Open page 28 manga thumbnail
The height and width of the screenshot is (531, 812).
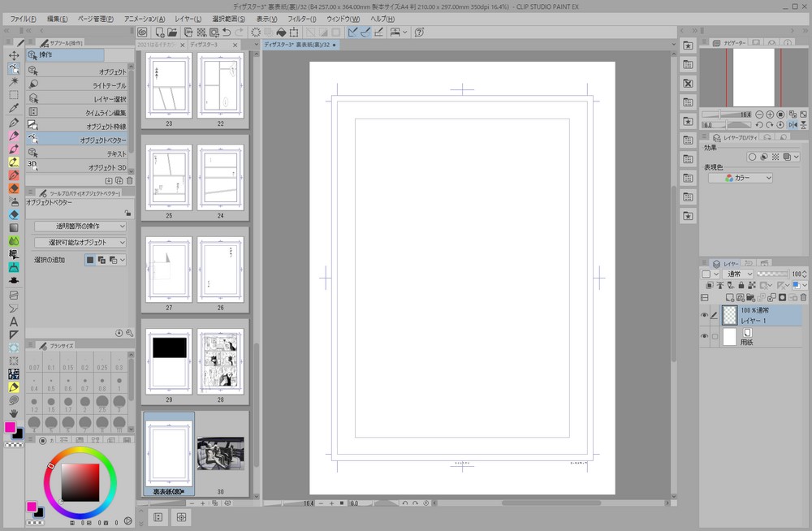tap(221, 361)
